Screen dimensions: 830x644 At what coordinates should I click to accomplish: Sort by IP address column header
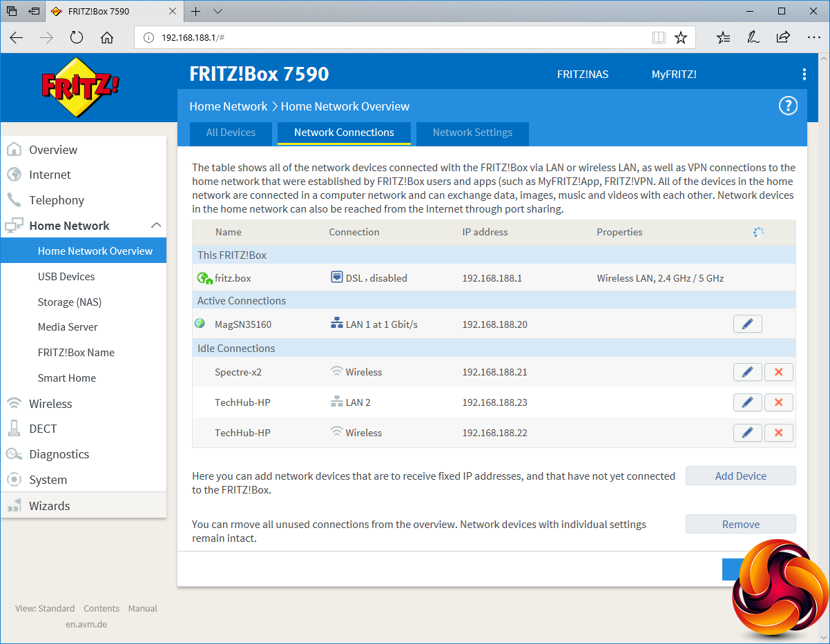coord(485,232)
